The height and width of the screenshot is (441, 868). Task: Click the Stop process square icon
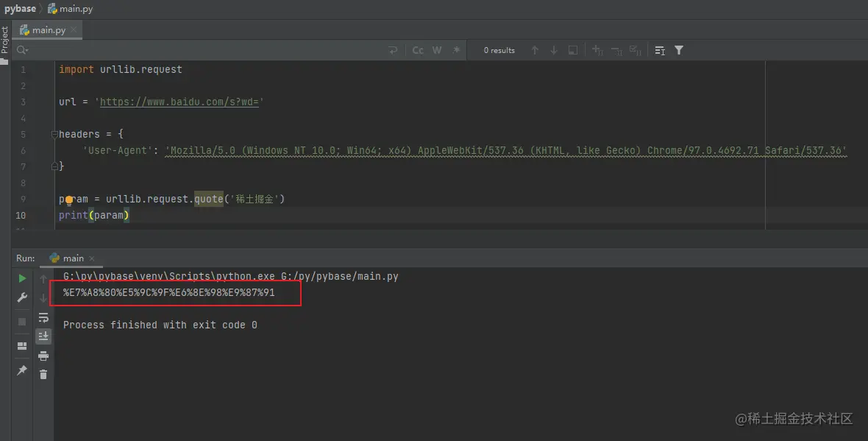(22, 321)
